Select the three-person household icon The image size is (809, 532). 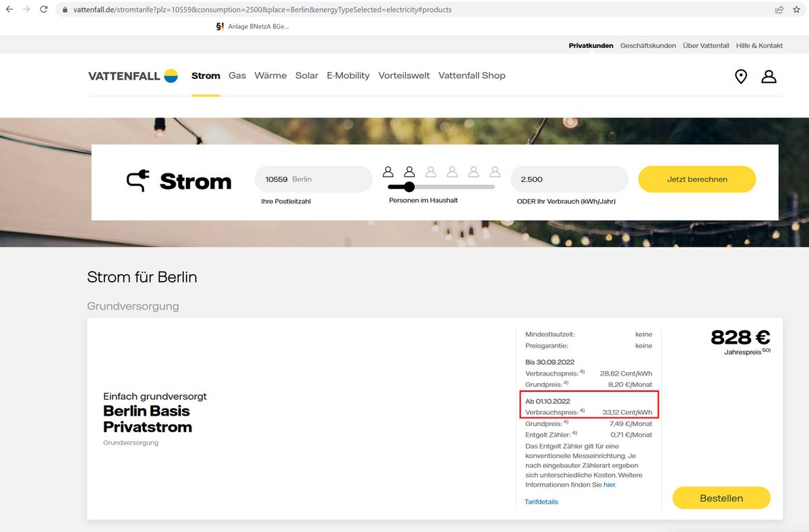[x=431, y=172]
